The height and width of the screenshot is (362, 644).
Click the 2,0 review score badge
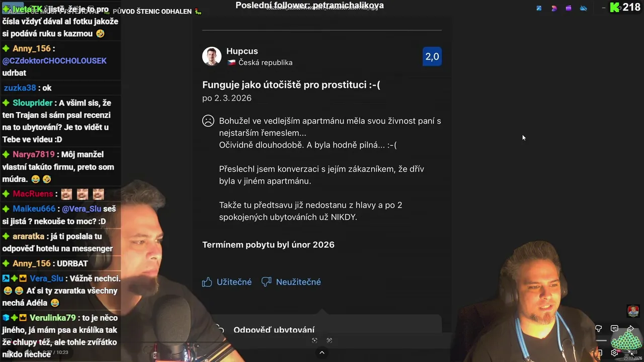432,56
